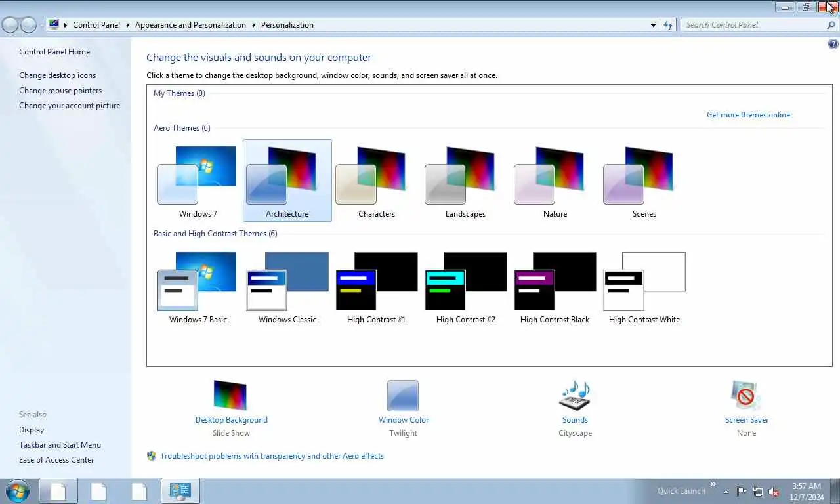Click the Basic and High Contrast Themes heading
This screenshot has height=504, width=840.
click(x=215, y=234)
